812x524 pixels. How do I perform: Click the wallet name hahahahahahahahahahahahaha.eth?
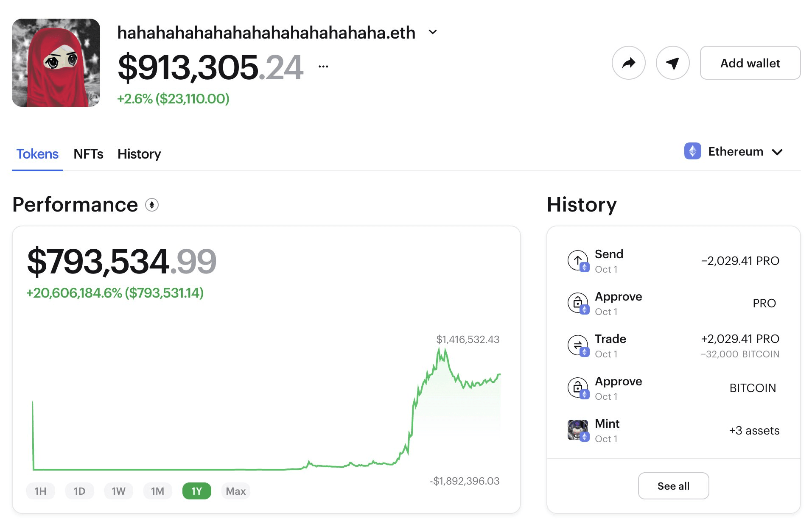pyautogui.click(x=266, y=33)
